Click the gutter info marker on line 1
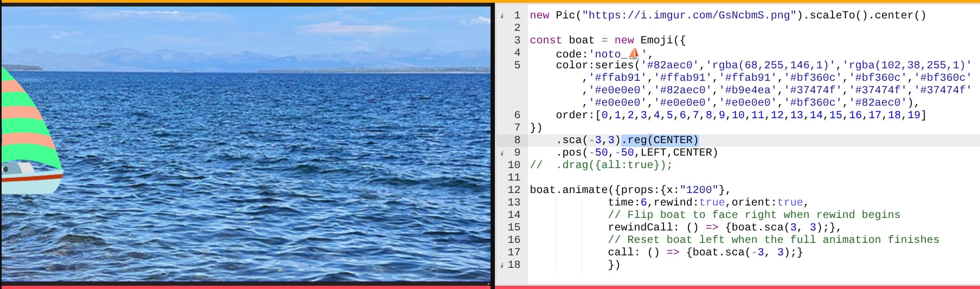The height and width of the screenshot is (289, 980). click(x=502, y=16)
